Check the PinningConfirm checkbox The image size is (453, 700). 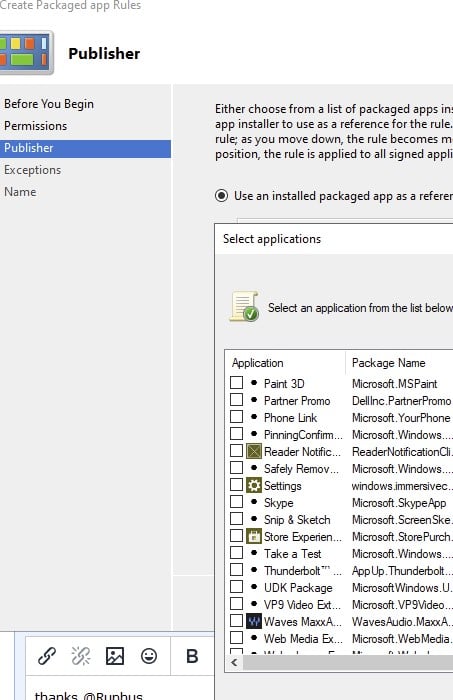click(x=237, y=433)
